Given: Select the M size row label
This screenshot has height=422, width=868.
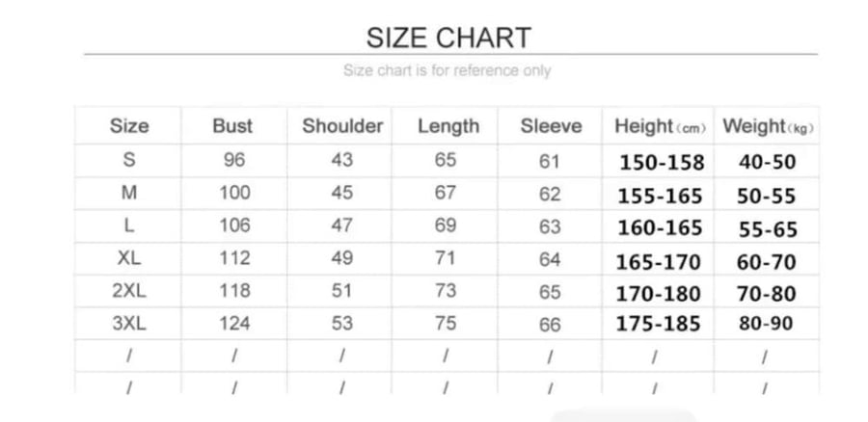Looking at the screenshot, I should [129, 193].
